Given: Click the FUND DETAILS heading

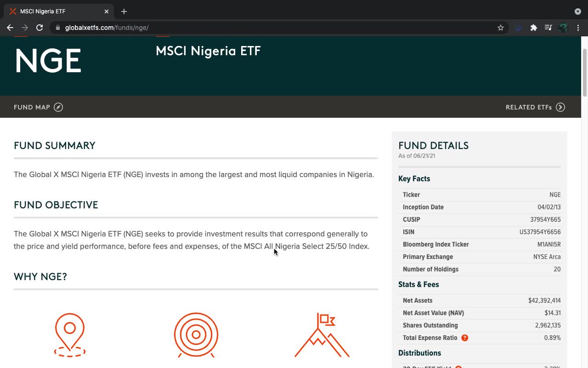Looking at the screenshot, I should point(433,145).
